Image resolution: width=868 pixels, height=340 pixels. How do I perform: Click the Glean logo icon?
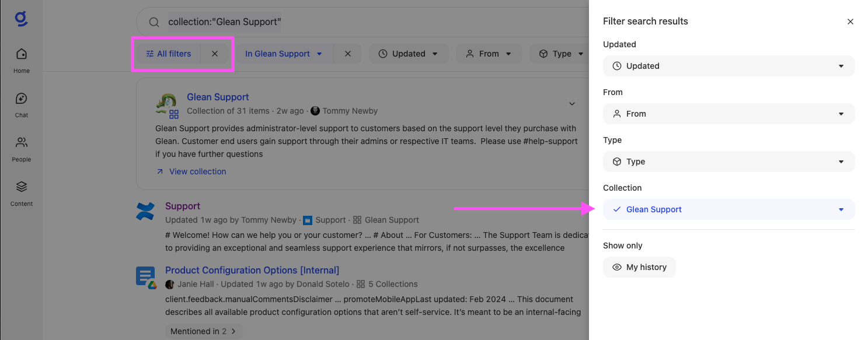pyautogui.click(x=22, y=18)
